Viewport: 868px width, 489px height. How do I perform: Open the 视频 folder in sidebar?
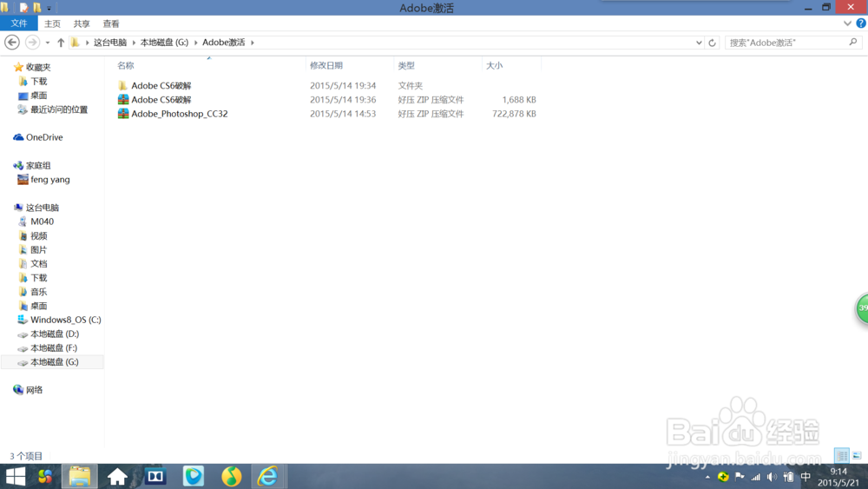pyautogui.click(x=38, y=236)
